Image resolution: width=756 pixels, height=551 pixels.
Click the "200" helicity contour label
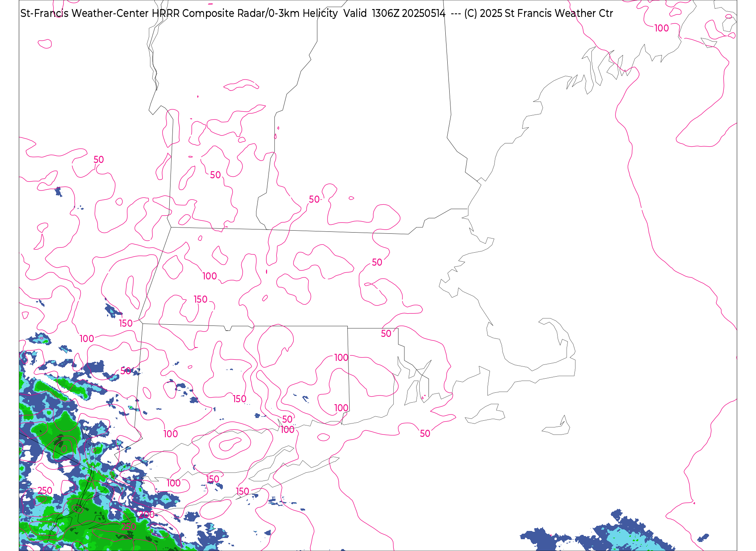pyautogui.click(x=147, y=514)
